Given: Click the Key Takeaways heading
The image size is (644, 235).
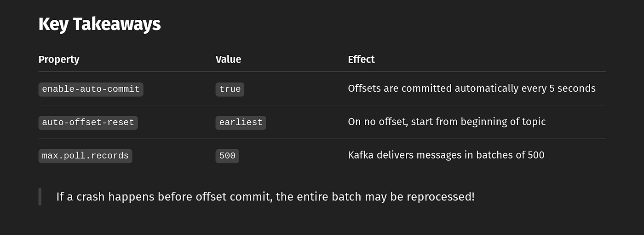Looking at the screenshot, I should (x=99, y=24).
